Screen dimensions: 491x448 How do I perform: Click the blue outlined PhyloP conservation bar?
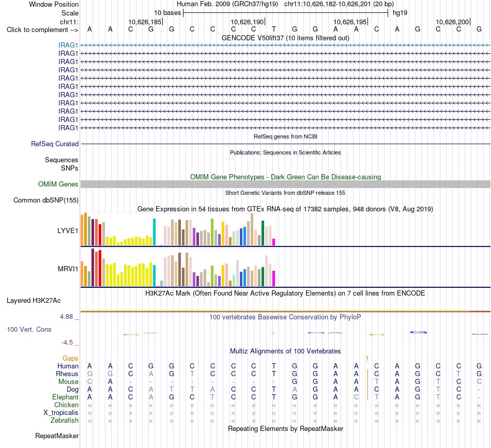pyautogui.click(x=418, y=332)
